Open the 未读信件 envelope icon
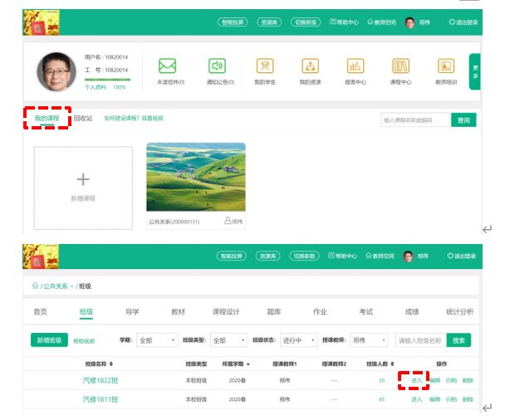510x420 pixels. click(168, 66)
